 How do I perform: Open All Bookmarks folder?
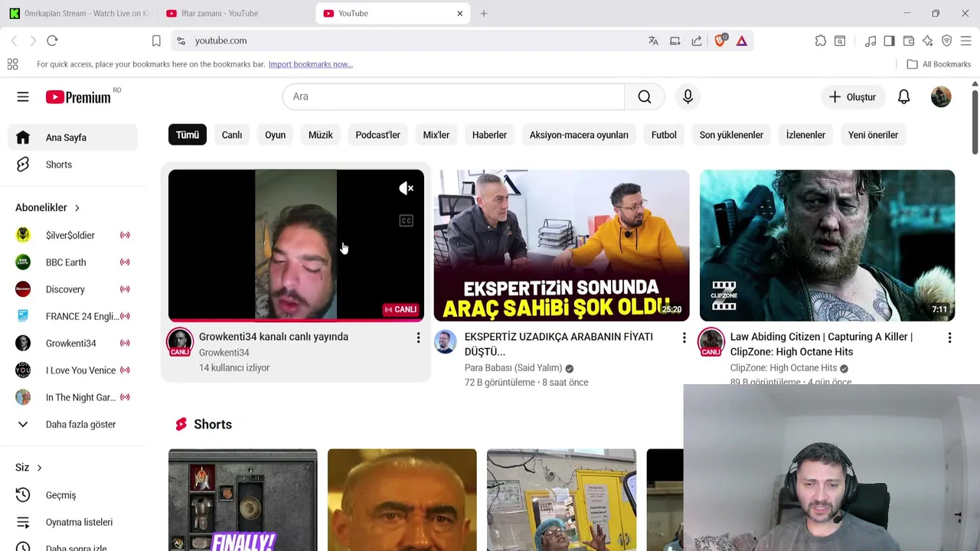pyautogui.click(x=939, y=64)
